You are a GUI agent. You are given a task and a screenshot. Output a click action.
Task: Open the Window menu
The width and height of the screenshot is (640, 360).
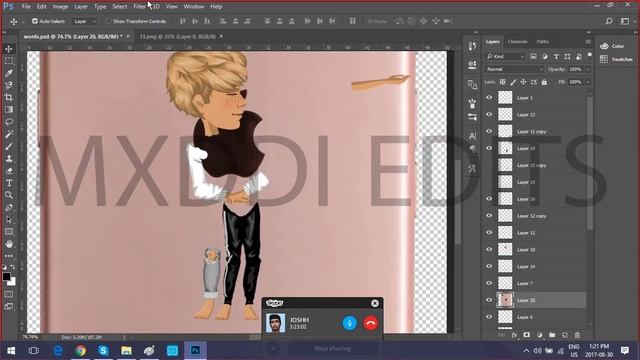pos(193,7)
